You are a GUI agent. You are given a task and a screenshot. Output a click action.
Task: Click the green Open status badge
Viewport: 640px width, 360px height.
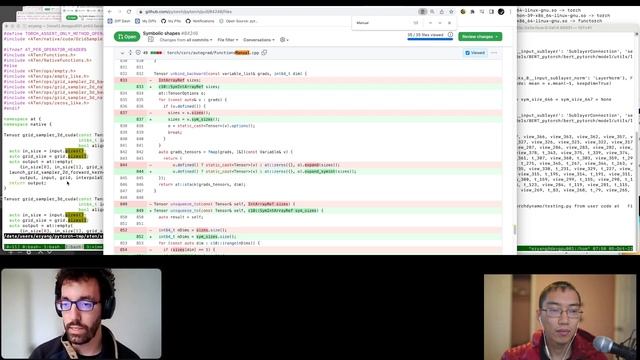(x=127, y=37)
